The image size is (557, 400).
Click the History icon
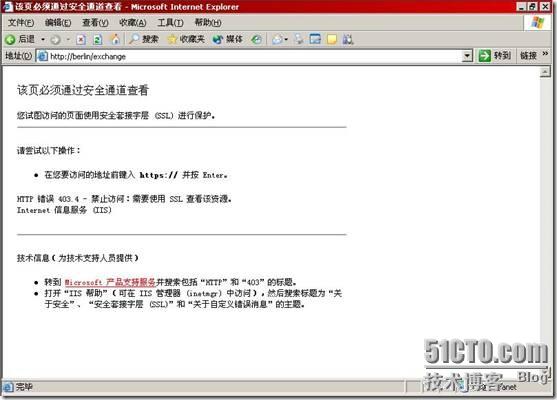click(x=256, y=39)
